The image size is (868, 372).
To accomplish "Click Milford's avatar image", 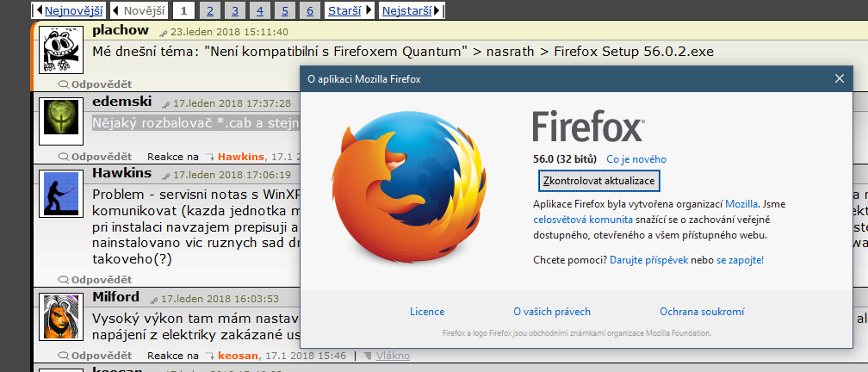I will 61,316.
